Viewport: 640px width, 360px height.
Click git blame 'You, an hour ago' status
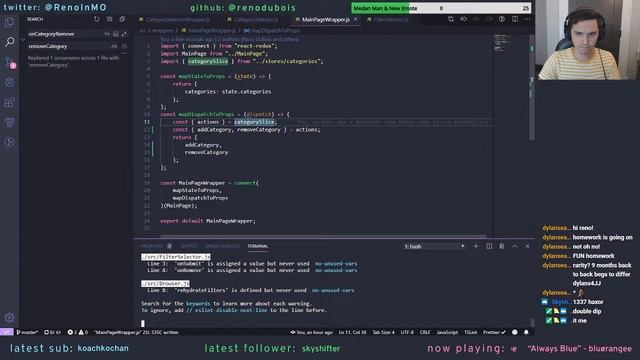(x=311, y=332)
